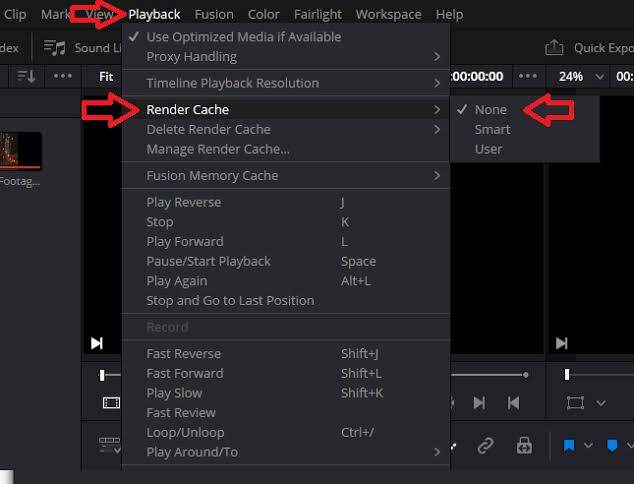Open Manage Render Cache dialog
634x484 pixels.
coord(286,149)
